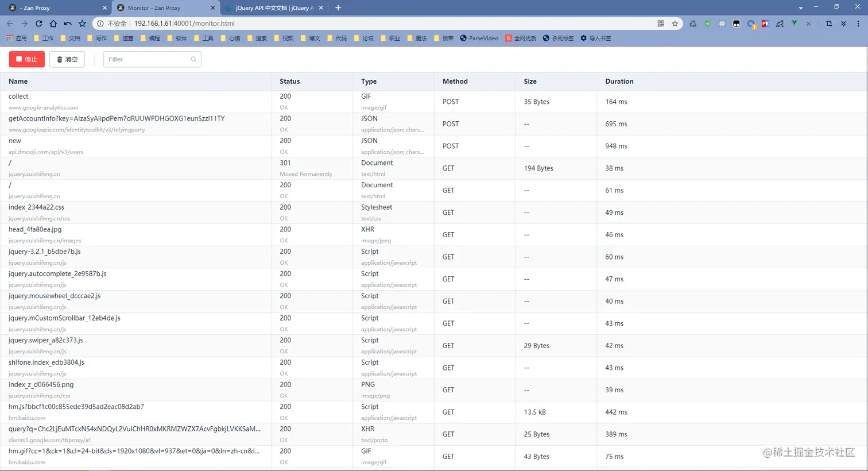Bookmark this page with the address-bar star
Viewport: 868px width, 471px height.
click(675, 24)
